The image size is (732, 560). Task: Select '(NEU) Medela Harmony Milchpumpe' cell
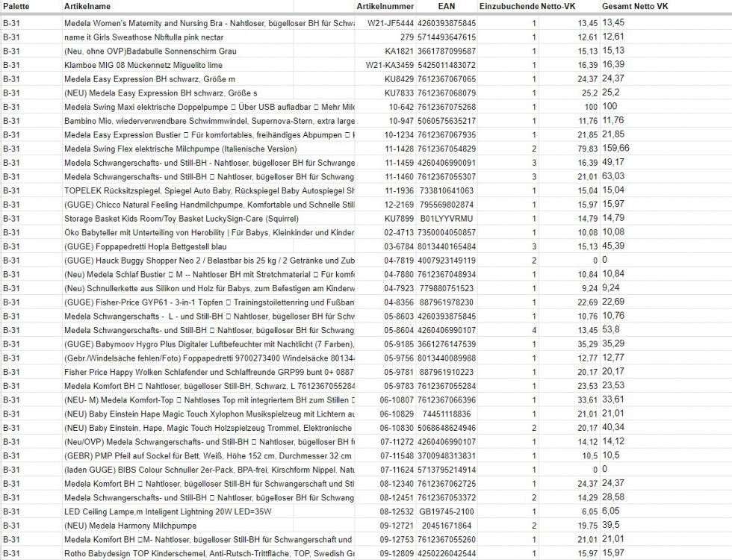[x=130, y=526]
